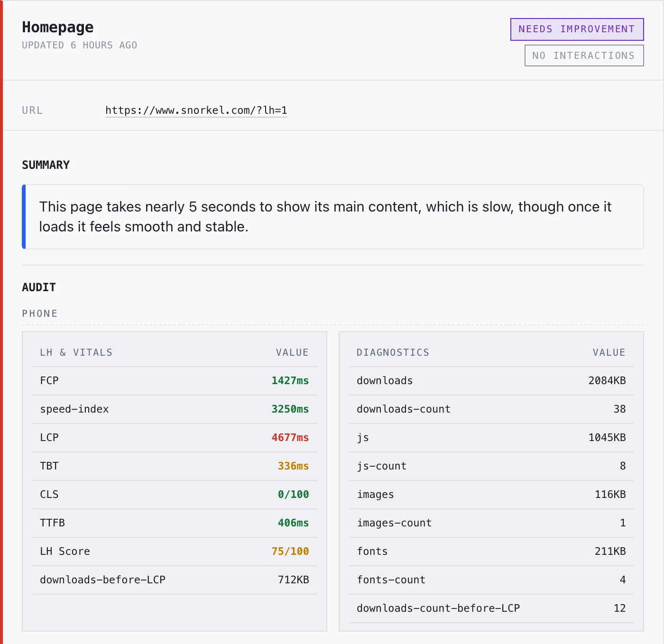Click the LCP row label
Image resolution: width=664 pixels, height=644 pixels.
pos(49,438)
